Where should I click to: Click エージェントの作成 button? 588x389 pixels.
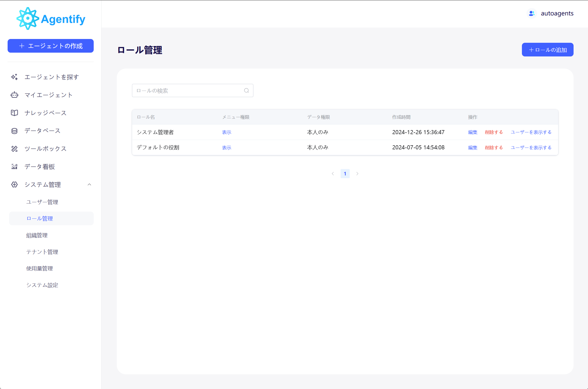point(51,46)
